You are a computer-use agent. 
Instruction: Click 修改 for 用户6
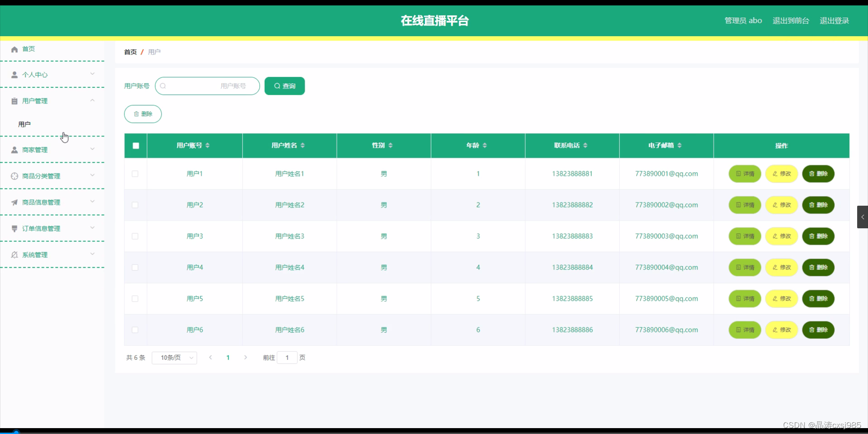tap(781, 330)
